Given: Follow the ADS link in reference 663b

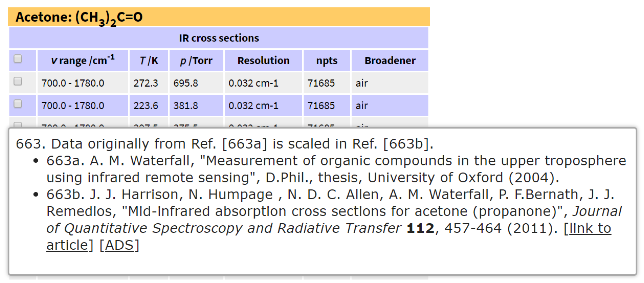Looking at the screenshot, I should pyautogui.click(x=119, y=245).
